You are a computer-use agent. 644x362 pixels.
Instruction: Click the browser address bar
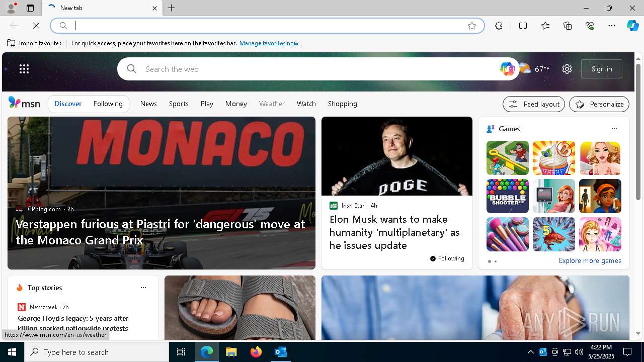tap(267, 26)
